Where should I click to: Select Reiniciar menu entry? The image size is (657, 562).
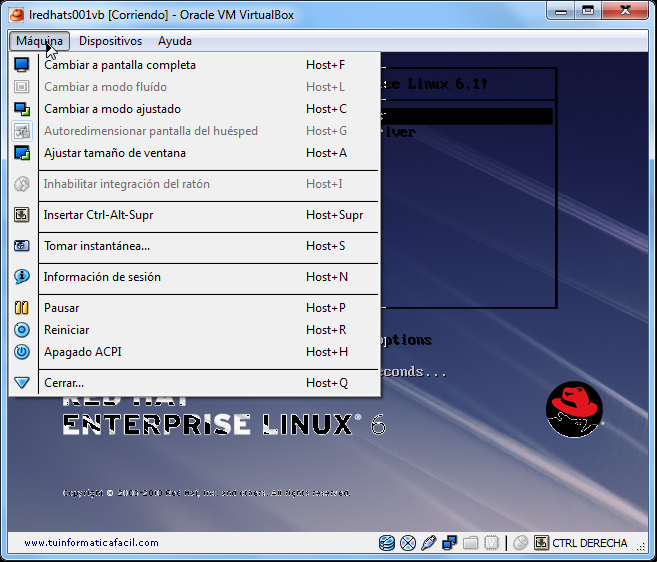click(209, 330)
